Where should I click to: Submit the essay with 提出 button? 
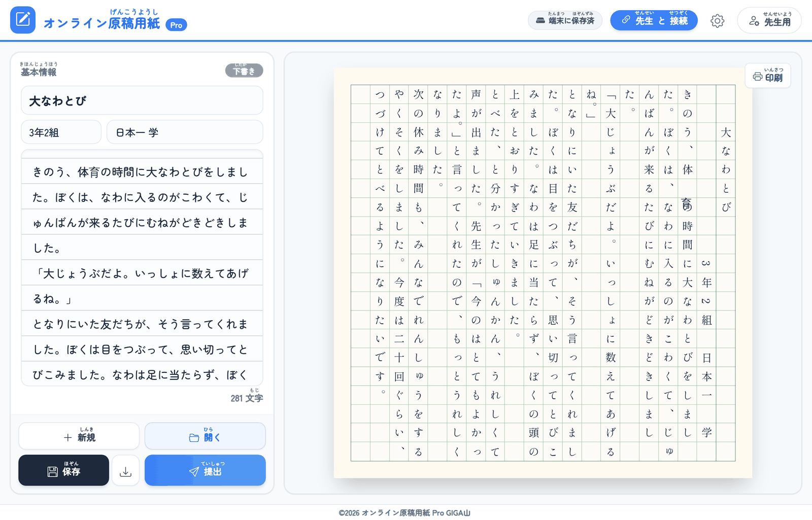point(205,470)
